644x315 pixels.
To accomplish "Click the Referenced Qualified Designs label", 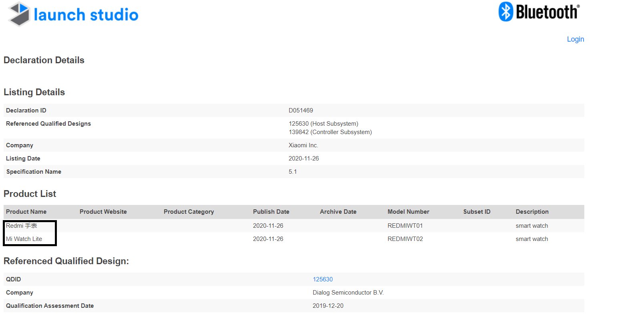I will pyautogui.click(x=48, y=124).
